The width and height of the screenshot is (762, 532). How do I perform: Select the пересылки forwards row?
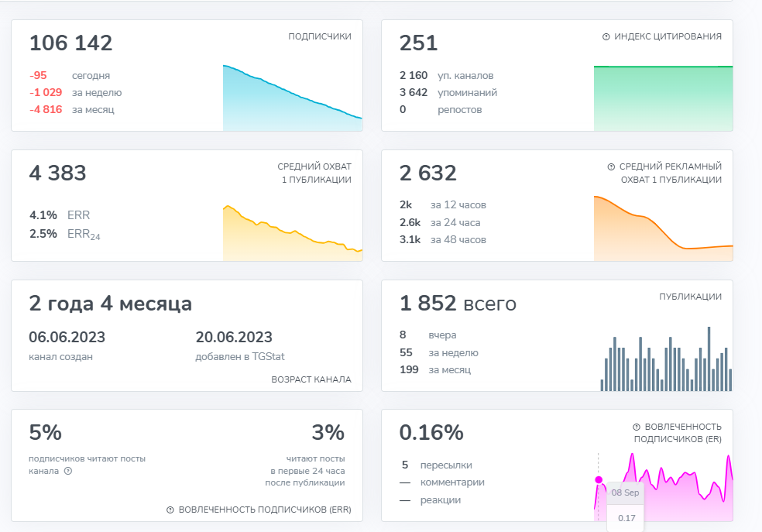pos(436,465)
